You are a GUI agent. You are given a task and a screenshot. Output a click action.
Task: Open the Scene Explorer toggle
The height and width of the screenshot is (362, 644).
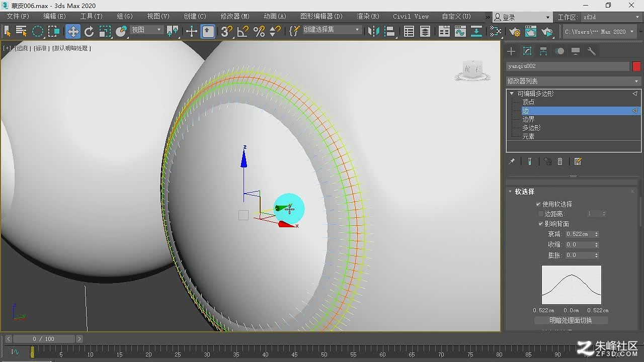click(x=409, y=31)
